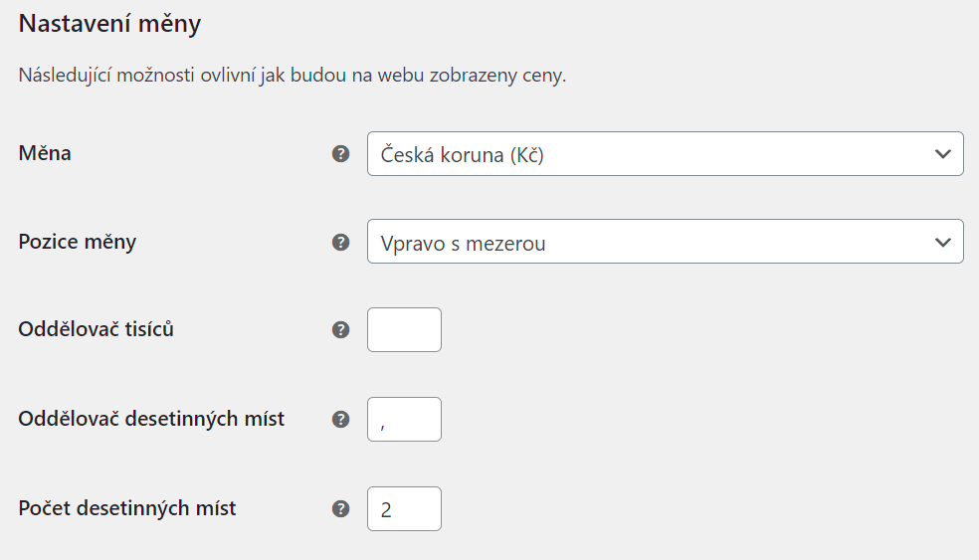Click help icon for Oddělovač desetinných míst
The width and height of the screenshot is (979, 560).
click(x=340, y=419)
